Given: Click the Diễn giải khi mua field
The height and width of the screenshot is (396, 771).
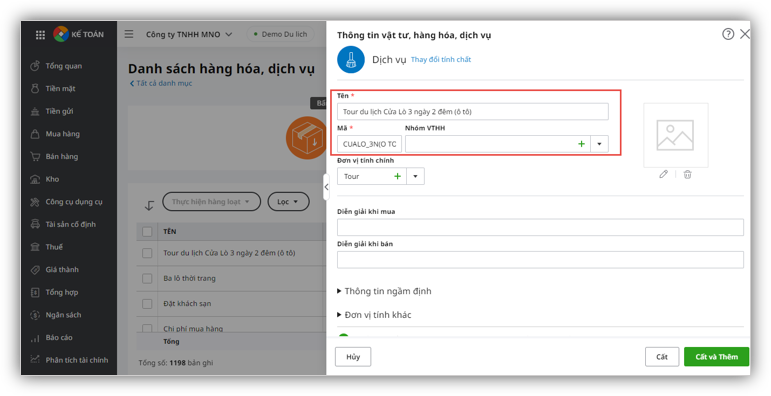Looking at the screenshot, I should [540, 228].
